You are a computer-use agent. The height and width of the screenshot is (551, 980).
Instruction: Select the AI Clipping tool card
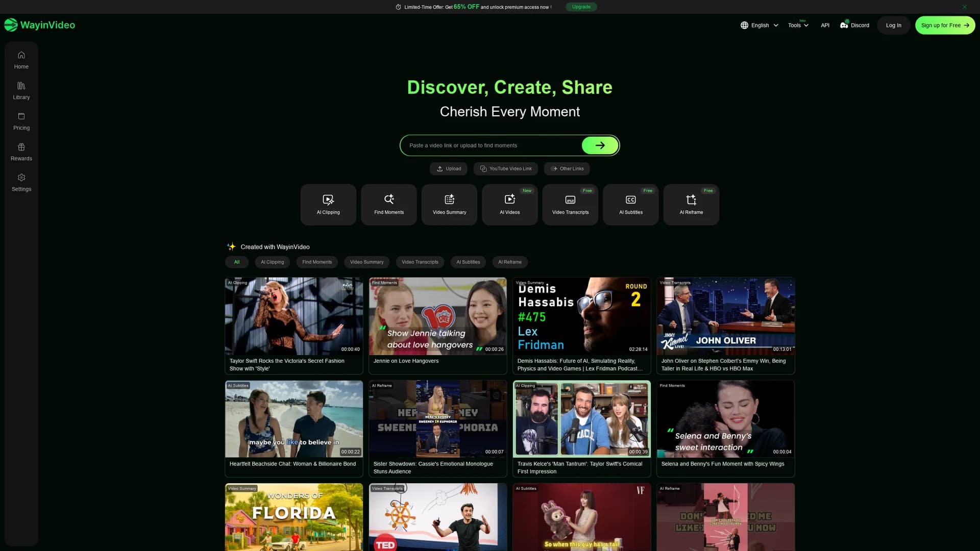(328, 205)
